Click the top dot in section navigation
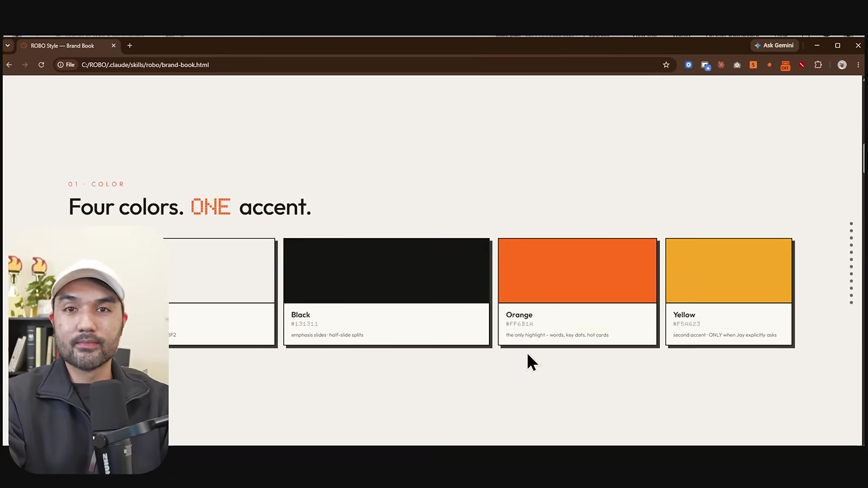 point(851,223)
